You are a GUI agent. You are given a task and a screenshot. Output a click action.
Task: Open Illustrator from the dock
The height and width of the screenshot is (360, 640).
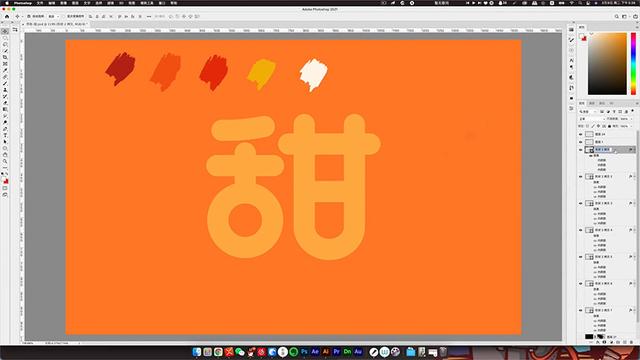tap(326, 351)
